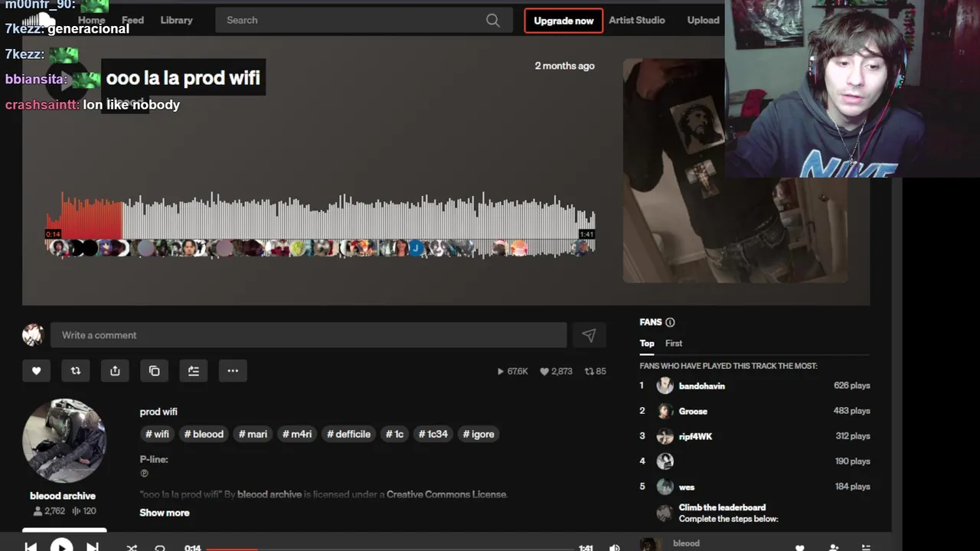
Task: Click the 120 tracks count
Action: point(84,511)
